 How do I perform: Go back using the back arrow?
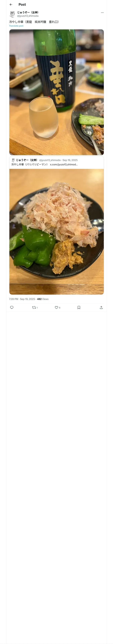(x=11, y=5)
